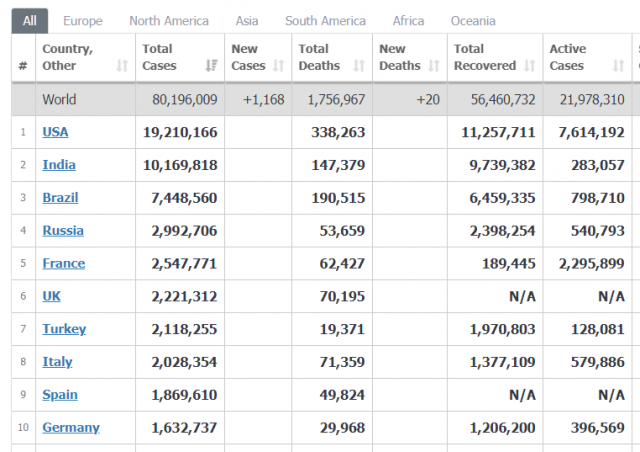Screen dimensions: 640x452
Task: Open the Italy country link
Action: [58, 362]
